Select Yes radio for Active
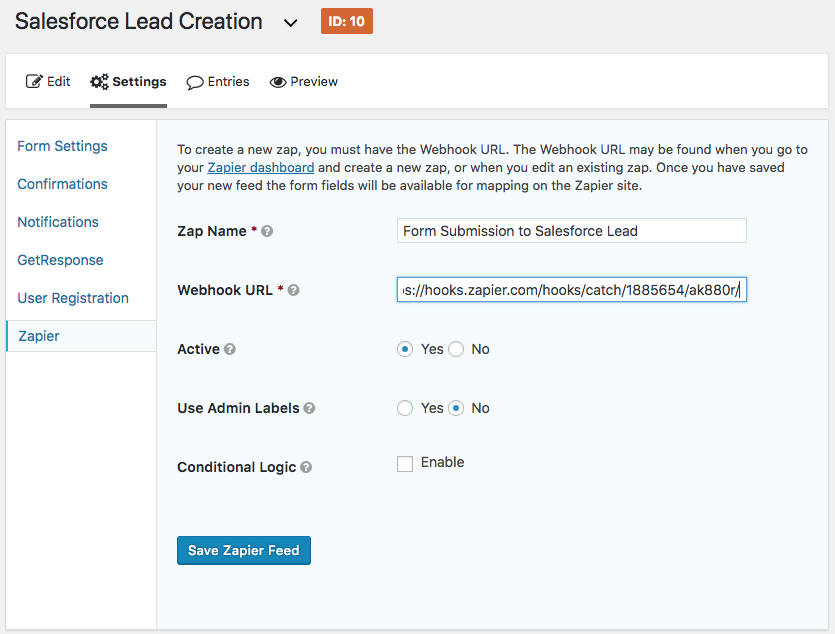The height and width of the screenshot is (634, 835). (x=405, y=349)
